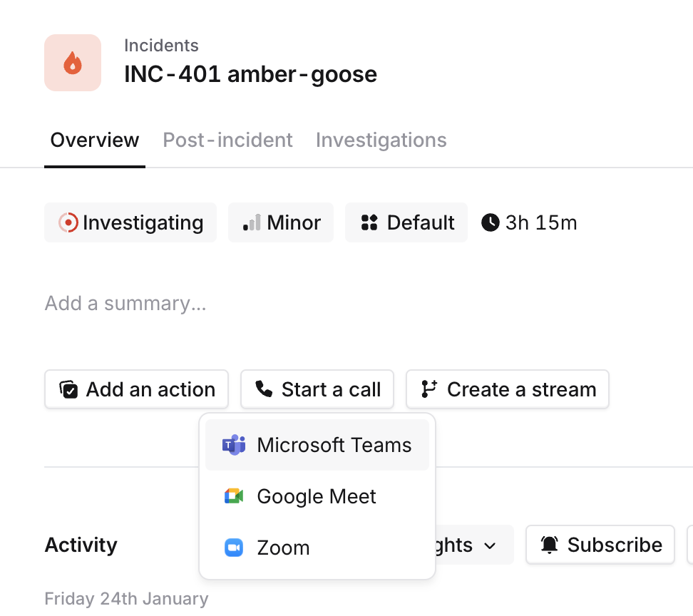The image size is (693, 616).
Task: Open the Investigations tab
Action: [x=381, y=140]
